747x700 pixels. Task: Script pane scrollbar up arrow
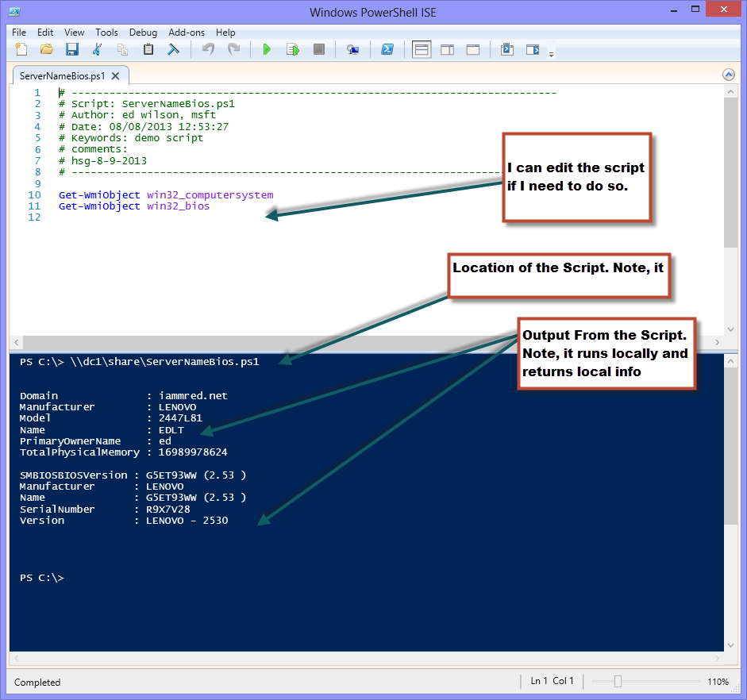tap(730, 91)
